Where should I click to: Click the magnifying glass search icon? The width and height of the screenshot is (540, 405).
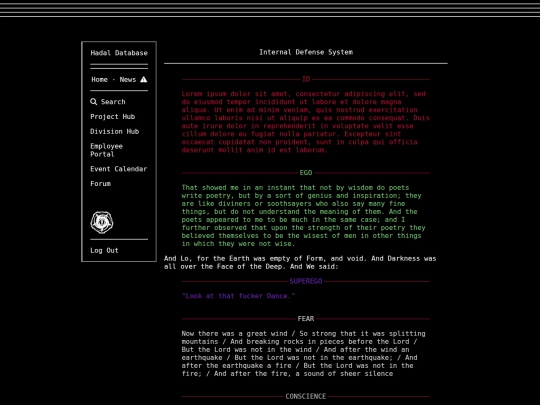click(x=93, y=102)
